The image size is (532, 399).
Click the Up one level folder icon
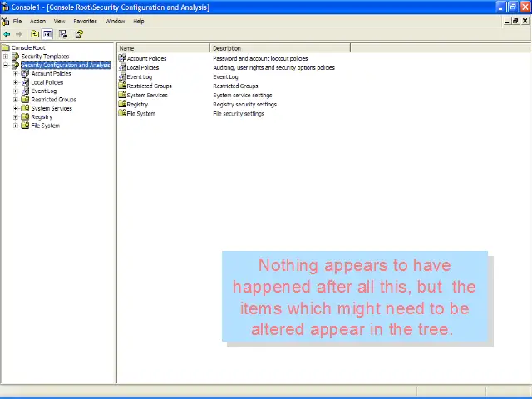pos(35,34)
